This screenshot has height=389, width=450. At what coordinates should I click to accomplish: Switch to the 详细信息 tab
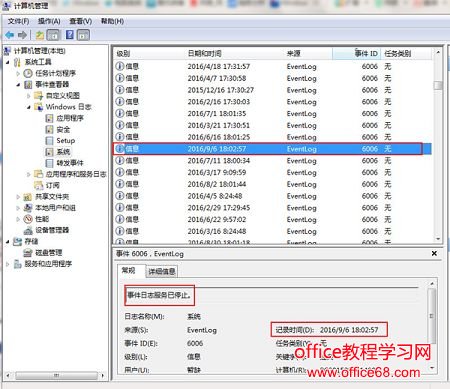pyautogui.click(x=162, y=272)
